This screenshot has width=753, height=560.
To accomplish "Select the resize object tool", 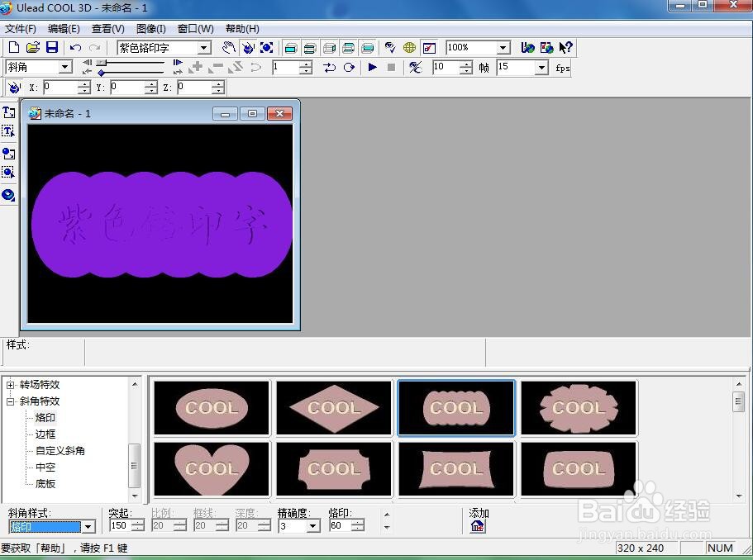I will click(266, 48).
